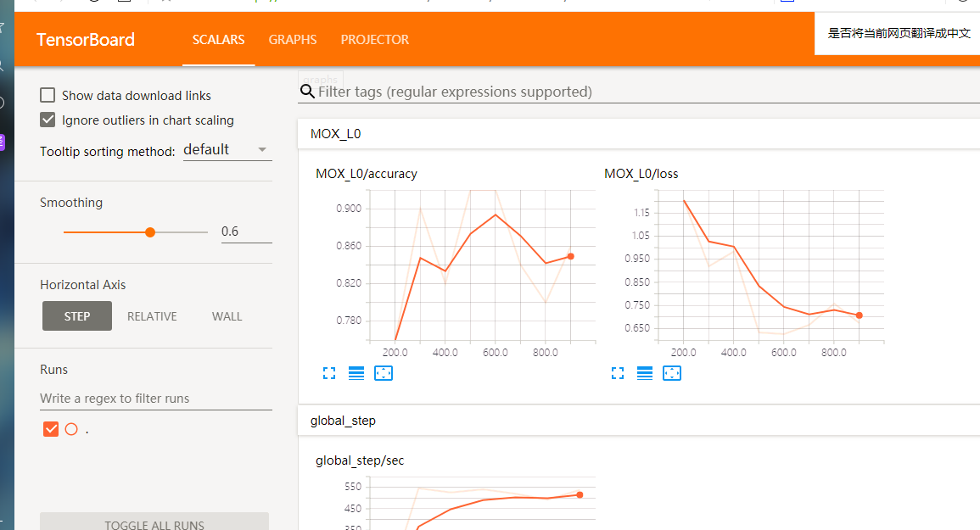Open the Tooltip sorting method dropdown
The width and height of the screenshot is (980, 530).
tap(227, 150)
